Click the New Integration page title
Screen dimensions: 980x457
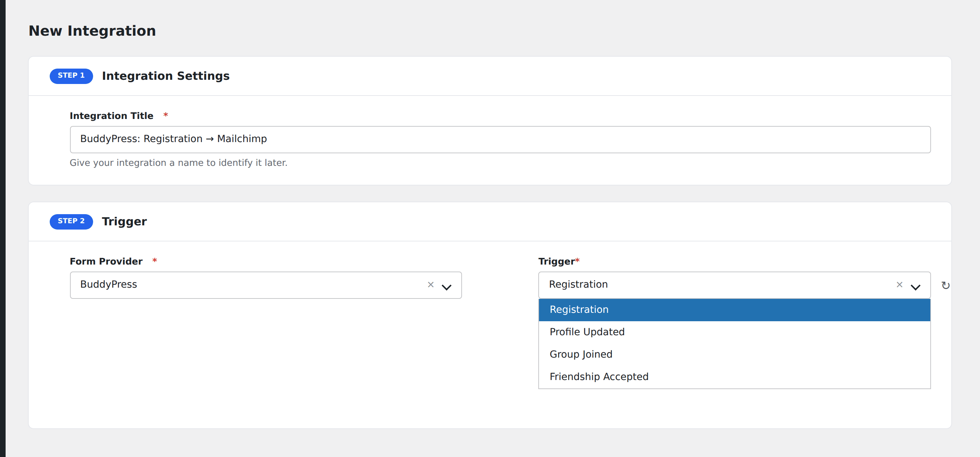pos(92,31)
